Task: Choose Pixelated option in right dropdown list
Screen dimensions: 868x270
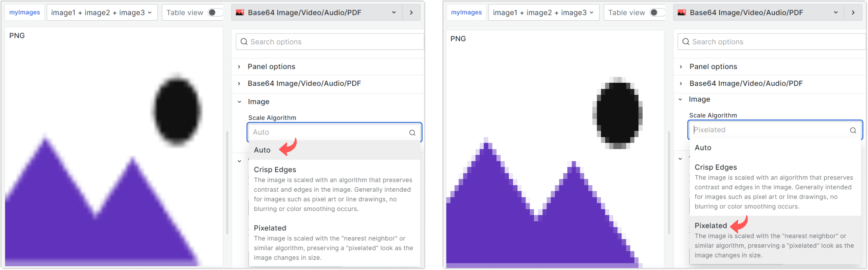Action: [x=710, y=226]
